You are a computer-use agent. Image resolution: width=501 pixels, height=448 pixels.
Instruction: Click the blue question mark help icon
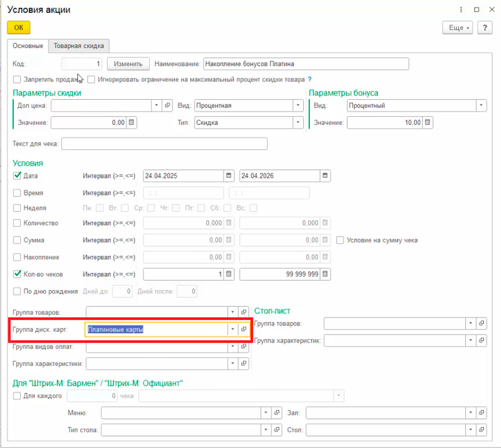click(x=310, y=79)
